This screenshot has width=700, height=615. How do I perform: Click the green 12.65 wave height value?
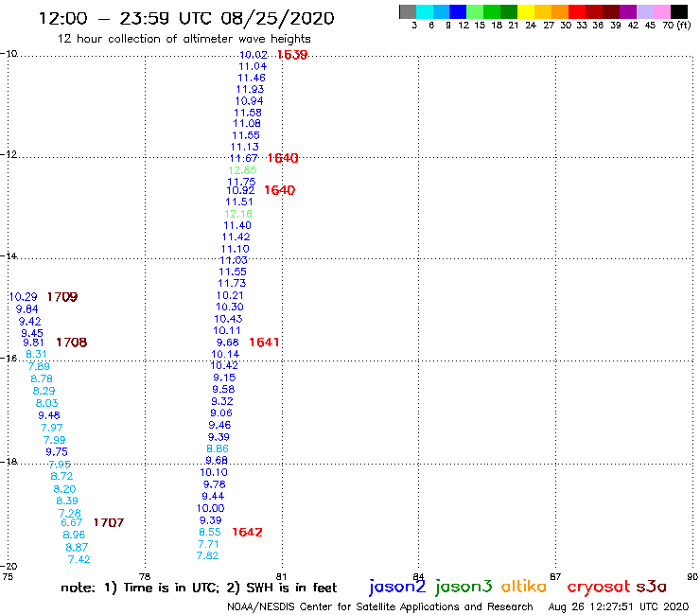click(242, 170)
